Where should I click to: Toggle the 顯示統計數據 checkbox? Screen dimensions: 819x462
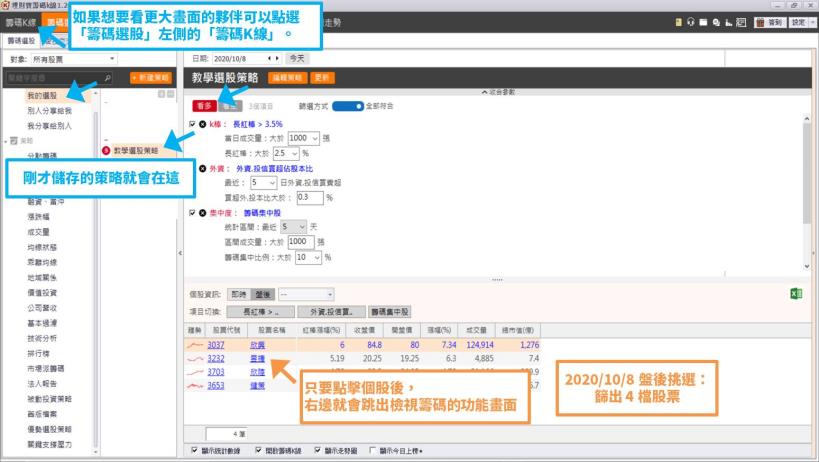coord(194,450)
